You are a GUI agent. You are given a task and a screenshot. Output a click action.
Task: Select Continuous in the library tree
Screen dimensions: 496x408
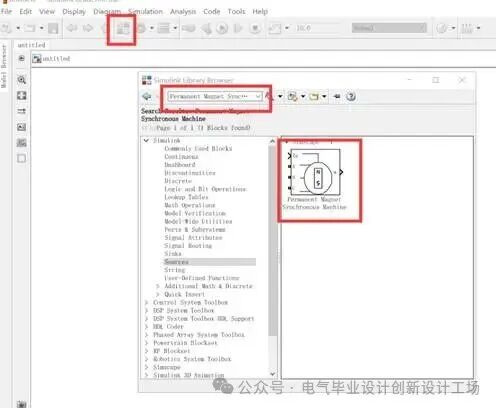pyautogui.click(x=181, y=157)
